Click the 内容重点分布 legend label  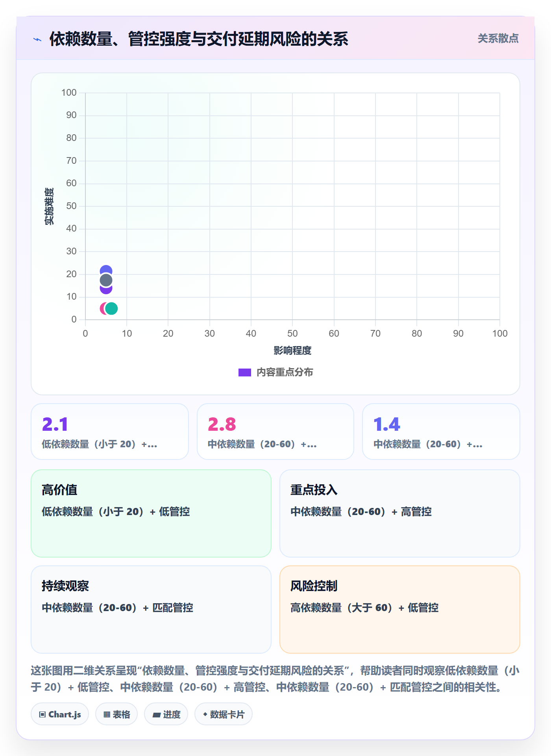pyautogui.click(x=285, y=372)
